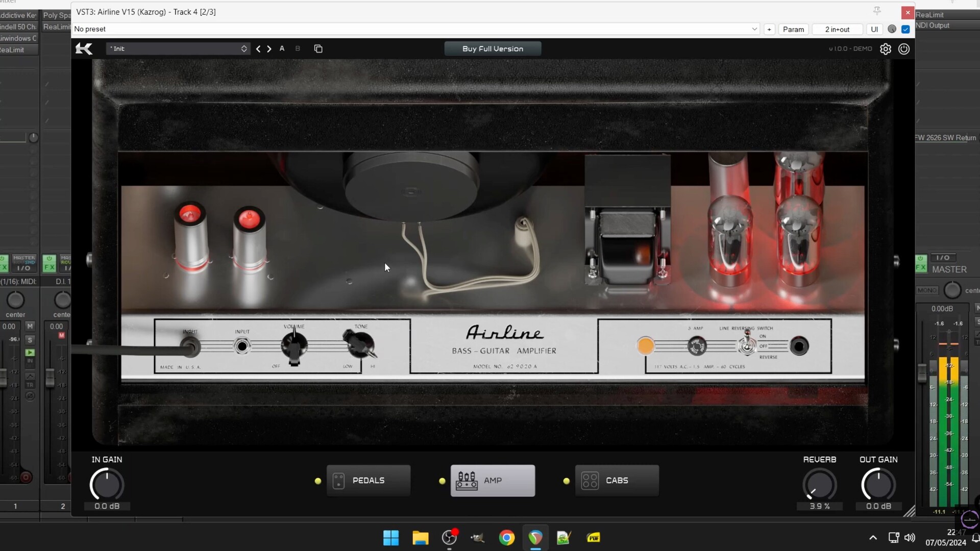Switch to compare state A
Image resolution: width=980 pixels, height=551 pixels.
point(282,48)
